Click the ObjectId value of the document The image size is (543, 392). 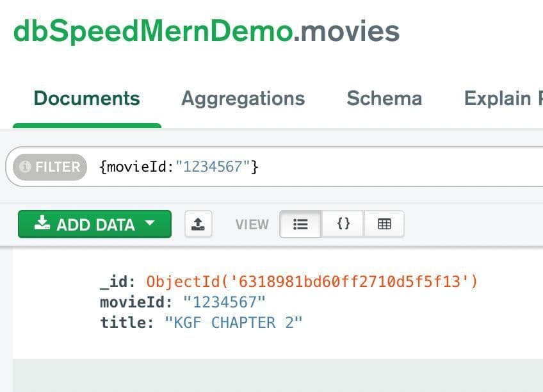pyautogui.click(x=312, y=282)
